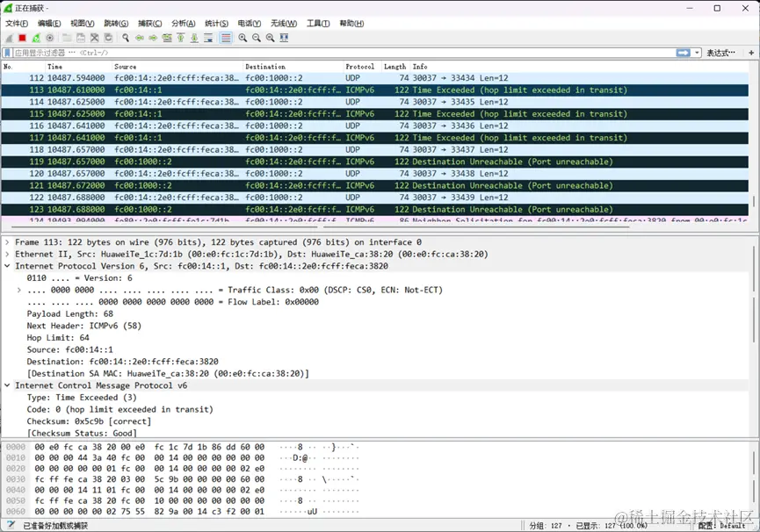Open the 分析(A) menu
This screenshot has height=532, width=760.
[184, 23]
